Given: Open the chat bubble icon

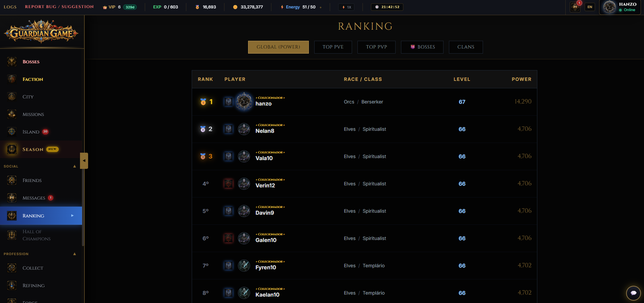Looking at the screenshot, I should pos(634,293).
